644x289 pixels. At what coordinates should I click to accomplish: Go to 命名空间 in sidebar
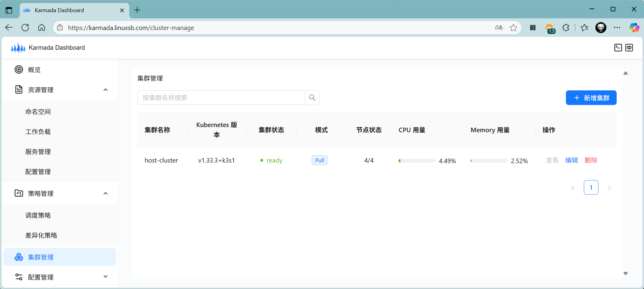[x=38, y=112]
